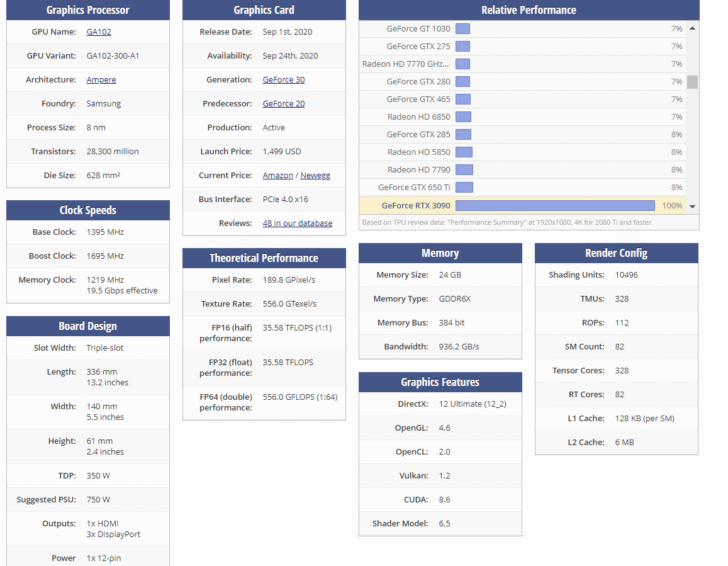
Task: Click the 750 W suggested PSU value
Action: tap(98, 499)
